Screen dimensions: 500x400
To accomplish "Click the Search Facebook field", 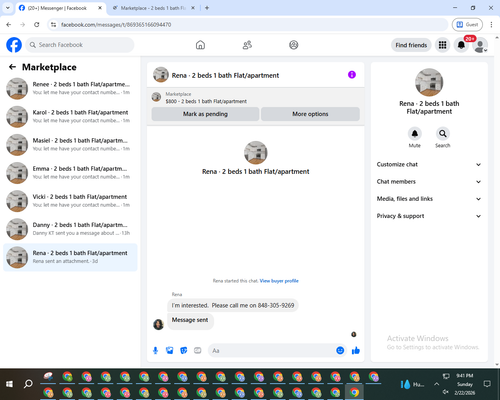I will point(80,45).
